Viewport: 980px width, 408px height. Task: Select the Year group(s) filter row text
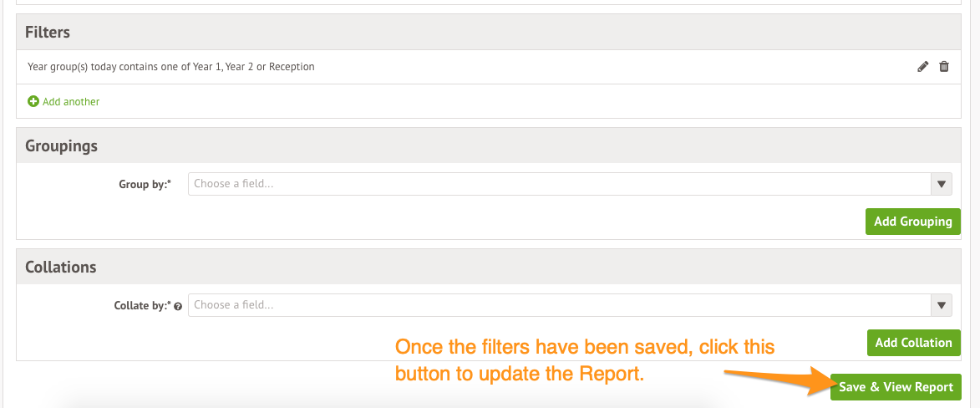[171, 67]
